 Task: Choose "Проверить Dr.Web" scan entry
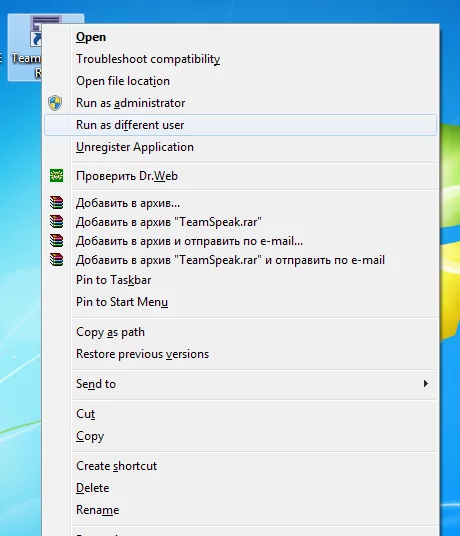[241, 176]
